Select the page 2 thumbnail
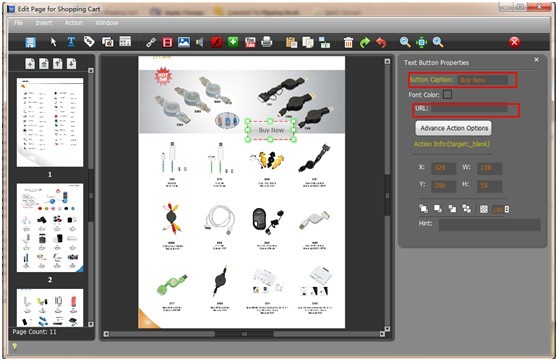 pos(50,228)
